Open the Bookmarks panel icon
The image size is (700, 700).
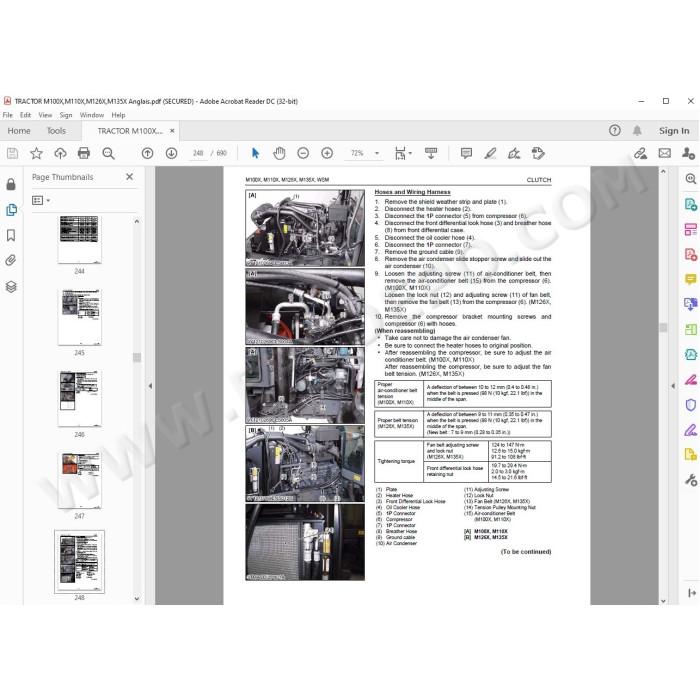click(11, 235)
